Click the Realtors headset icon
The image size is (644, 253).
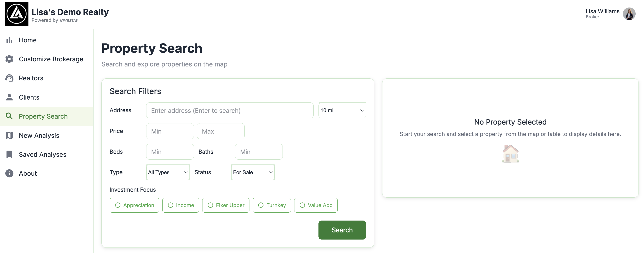tap(9, 78)
